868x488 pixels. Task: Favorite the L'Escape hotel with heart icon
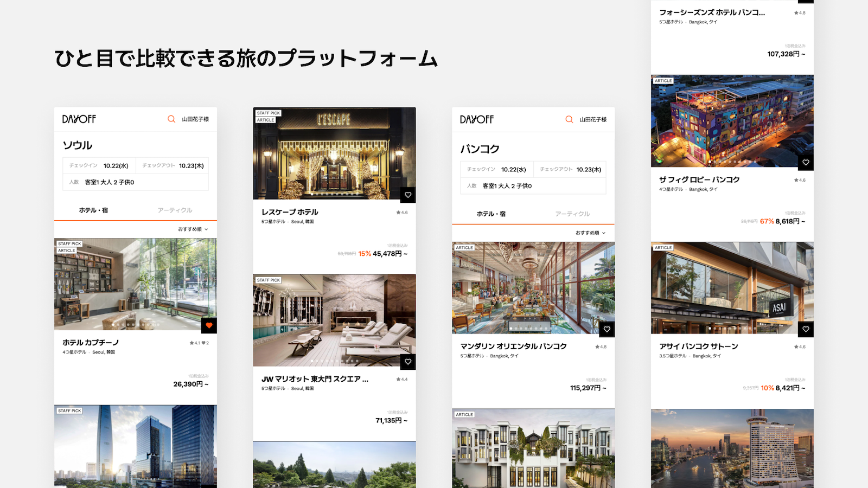click(408, 195)
